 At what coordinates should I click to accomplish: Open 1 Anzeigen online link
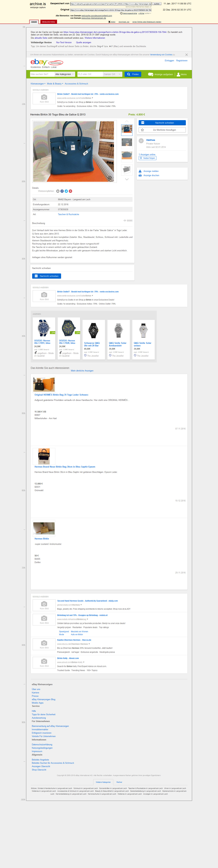point(147,154)
